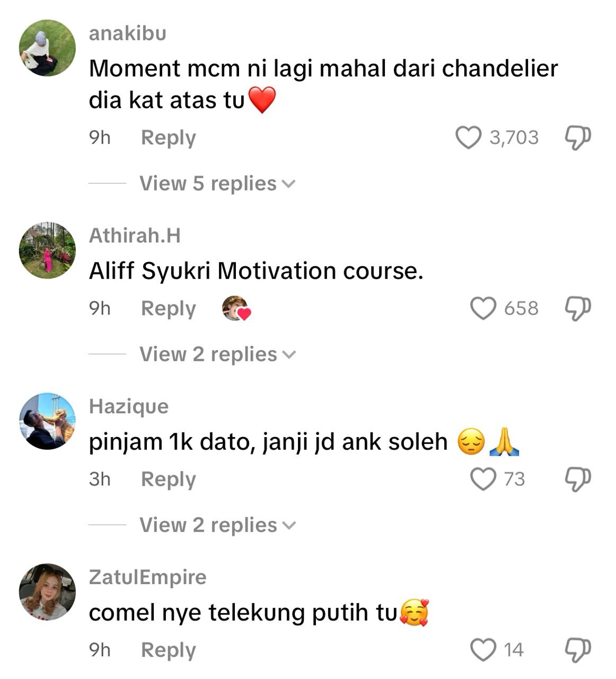Like ZatulEmpire's telekung putih comment
The height and width of the screenshot is (679, 616).
point(483,650)
